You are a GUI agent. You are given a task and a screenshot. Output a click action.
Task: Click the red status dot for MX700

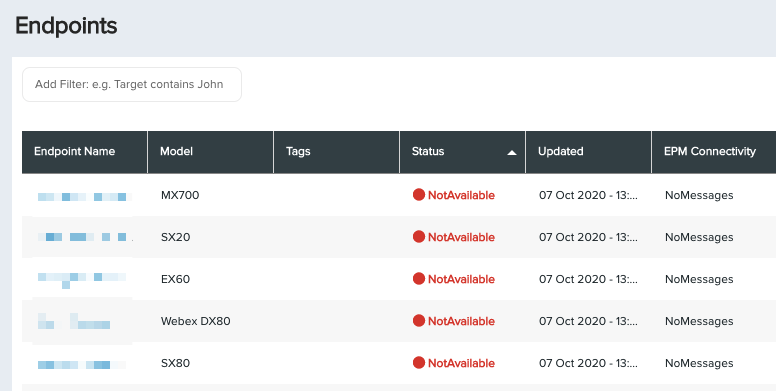pyautogui.click(x=419, y=195)
